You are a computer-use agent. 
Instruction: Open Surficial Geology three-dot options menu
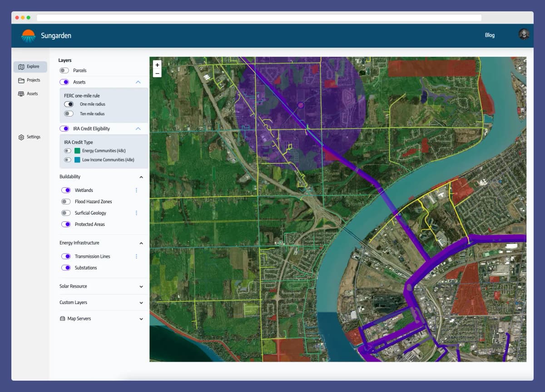(x=136, y=213)
